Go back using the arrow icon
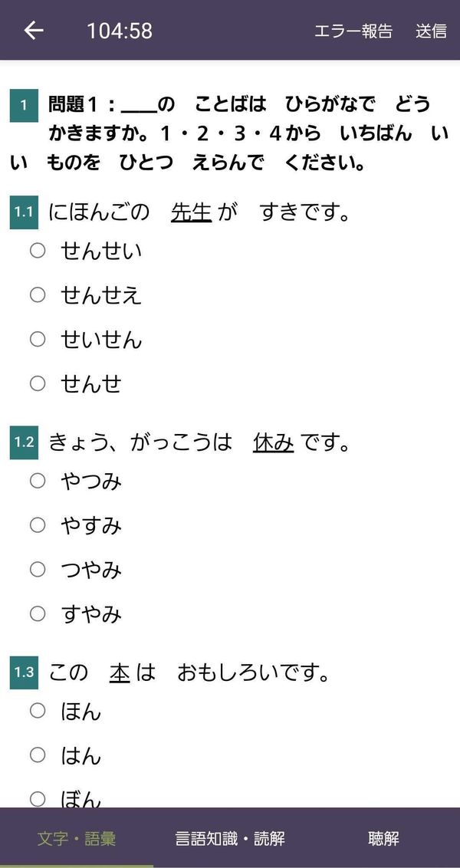 pos(34,31)
